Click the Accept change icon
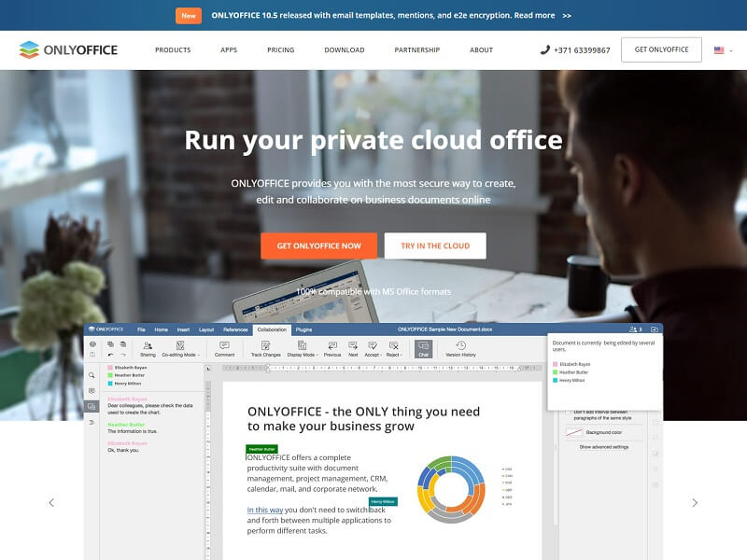Viewport: 747px width, 560px height. tap(372, 345)
